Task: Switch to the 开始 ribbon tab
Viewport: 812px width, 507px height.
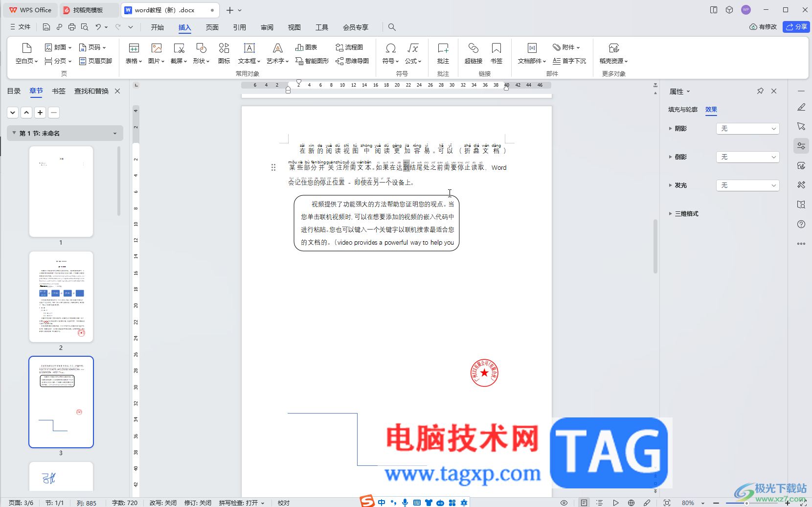Action: (158, 27)
